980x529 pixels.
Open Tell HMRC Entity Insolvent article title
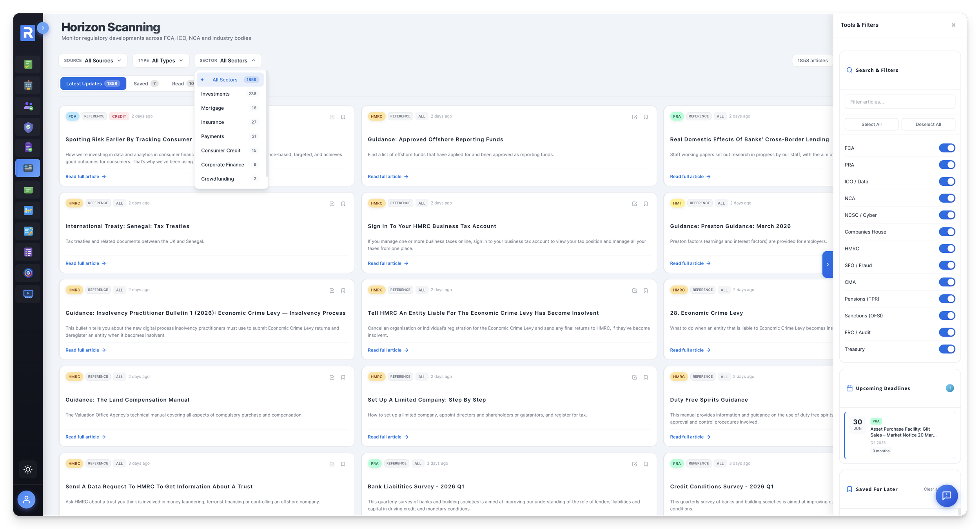(x=483, y=313)
